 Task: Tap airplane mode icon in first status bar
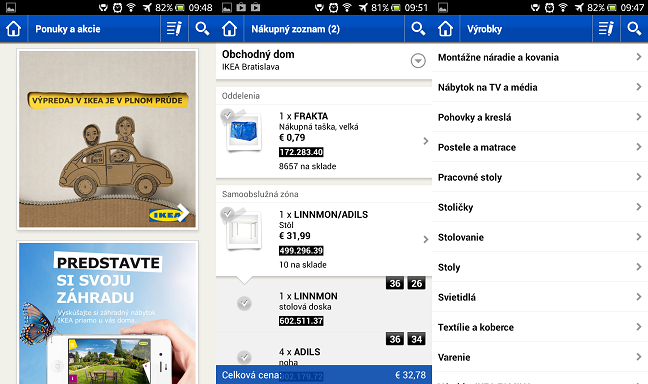147,7
